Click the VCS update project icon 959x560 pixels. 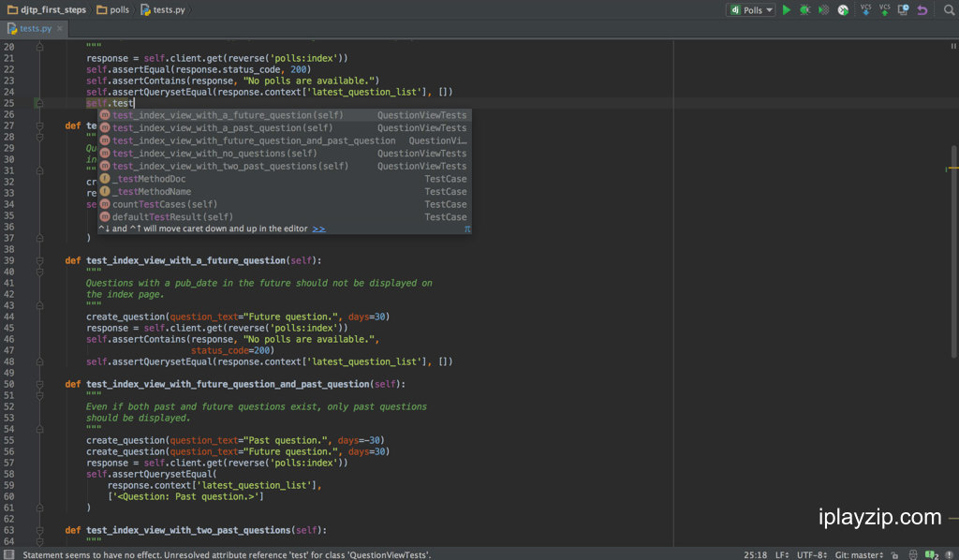(865, 9)
